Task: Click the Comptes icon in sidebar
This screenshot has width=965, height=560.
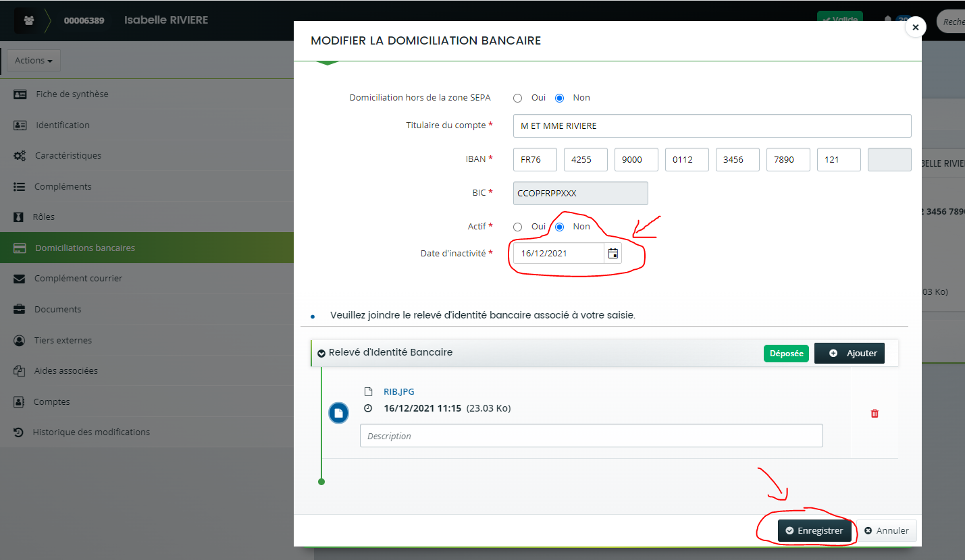Action: coord(19,401)
